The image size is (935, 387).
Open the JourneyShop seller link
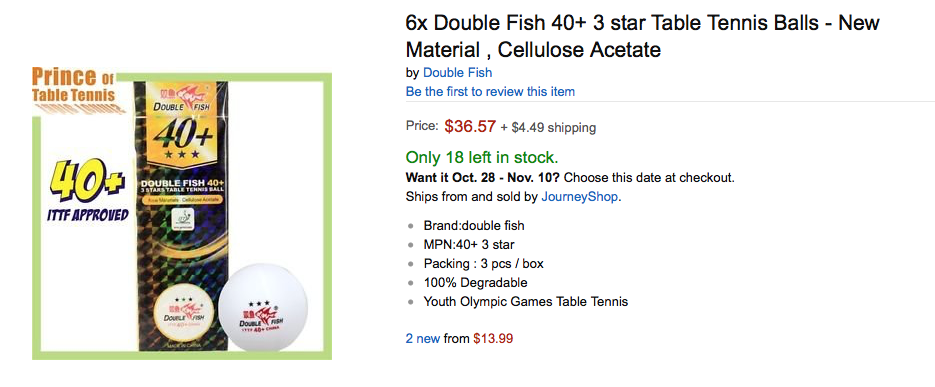[580, 197]
